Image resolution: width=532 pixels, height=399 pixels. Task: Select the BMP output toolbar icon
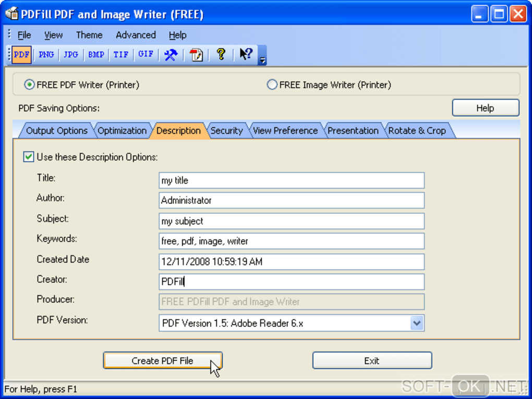pyautogui.click(x=96, y=55)
